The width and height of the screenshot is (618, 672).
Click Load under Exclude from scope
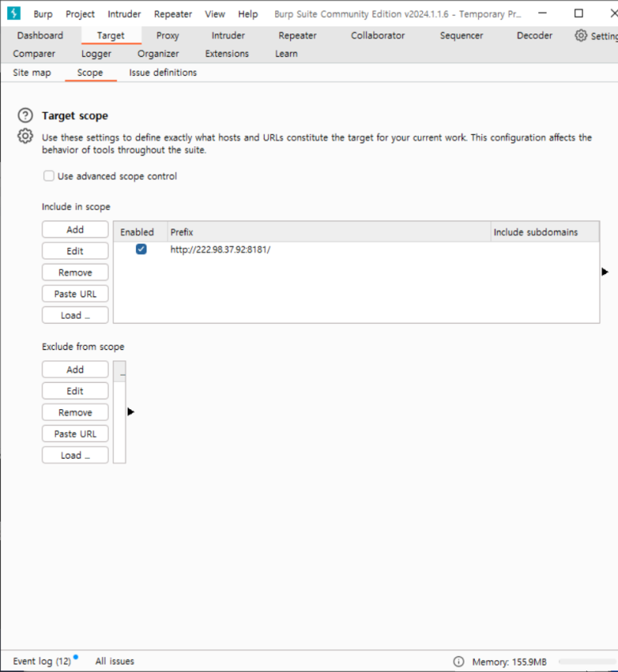coord(75,455)
